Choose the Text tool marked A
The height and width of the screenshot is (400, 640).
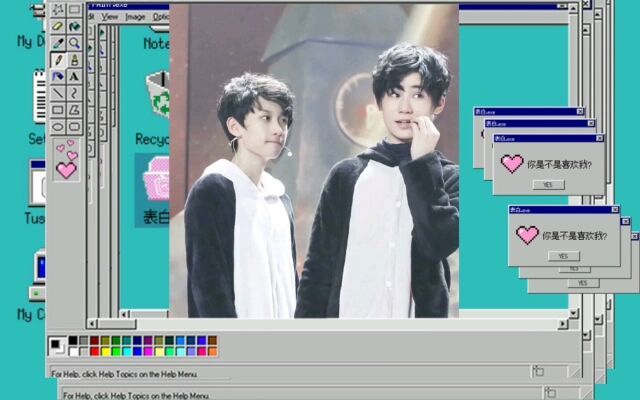74,77
